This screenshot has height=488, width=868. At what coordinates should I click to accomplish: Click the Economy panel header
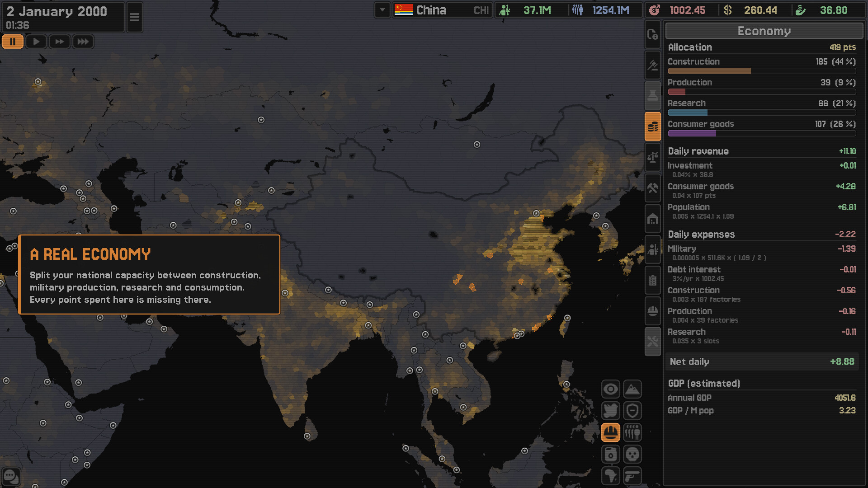pos(764,31)
